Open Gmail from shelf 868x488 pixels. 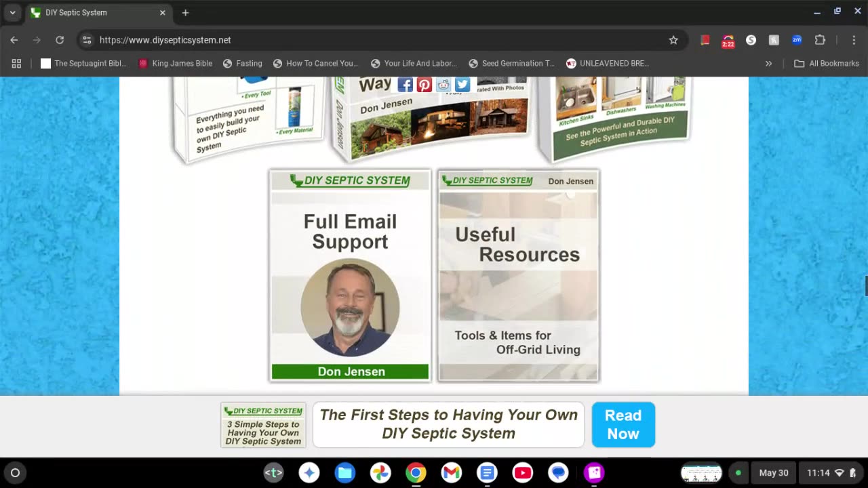451,472
